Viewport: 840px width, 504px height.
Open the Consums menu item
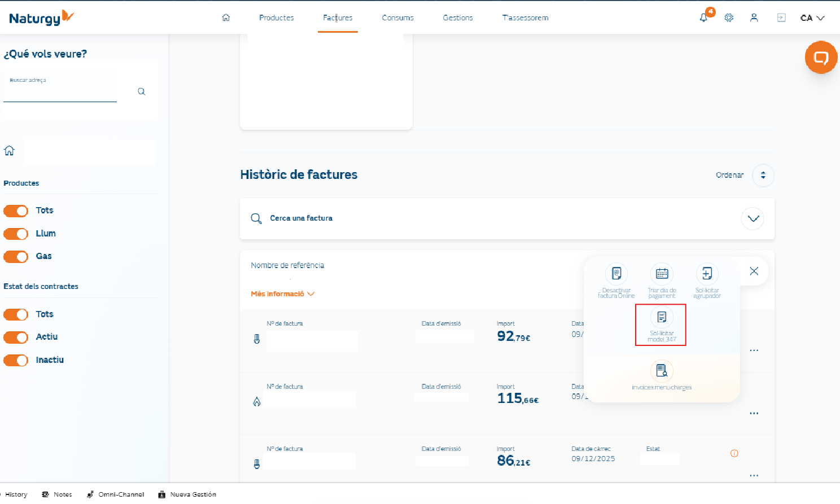397,18
